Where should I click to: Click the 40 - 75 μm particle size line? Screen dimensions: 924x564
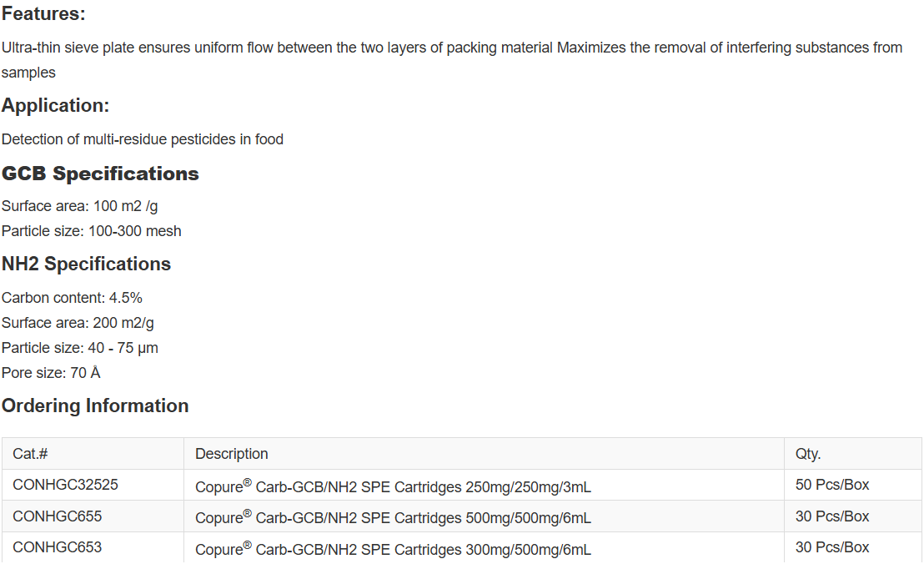coord(80,348)
